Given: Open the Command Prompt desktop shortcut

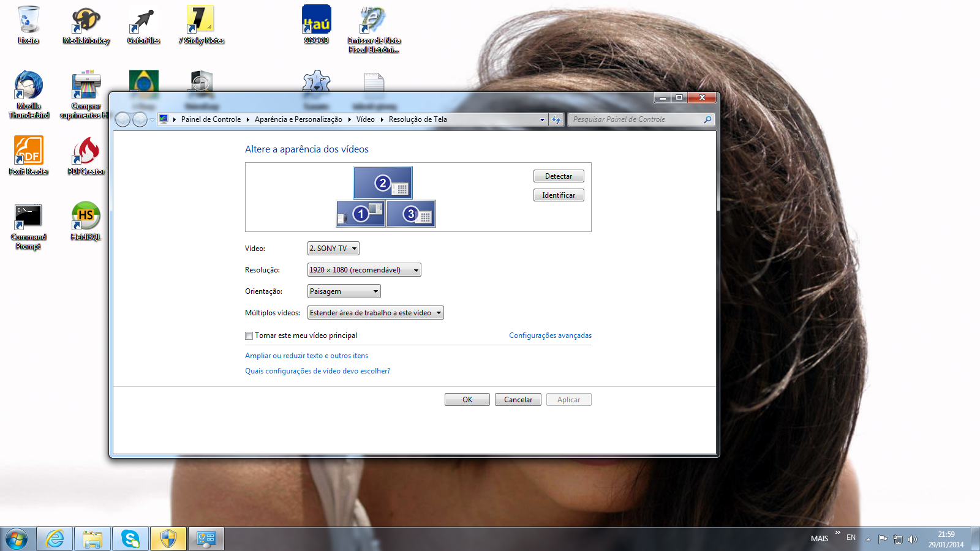Looking at the screenshot, I should (29, 227).
